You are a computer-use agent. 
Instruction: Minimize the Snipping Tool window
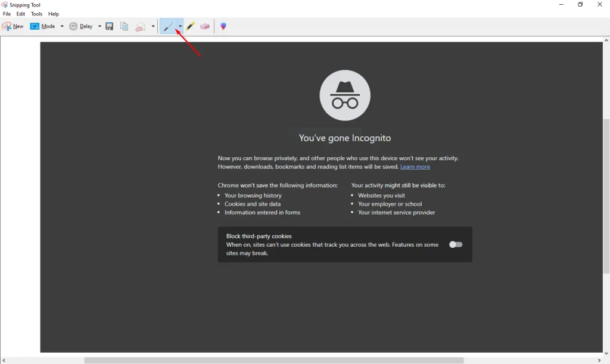click(x=561, y=5)
